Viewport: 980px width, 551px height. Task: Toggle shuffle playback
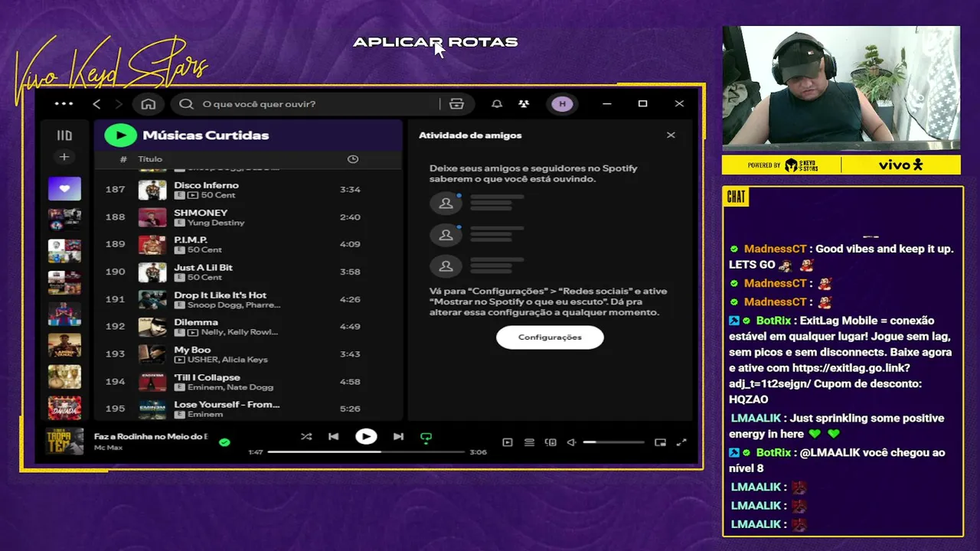[306, 437]
